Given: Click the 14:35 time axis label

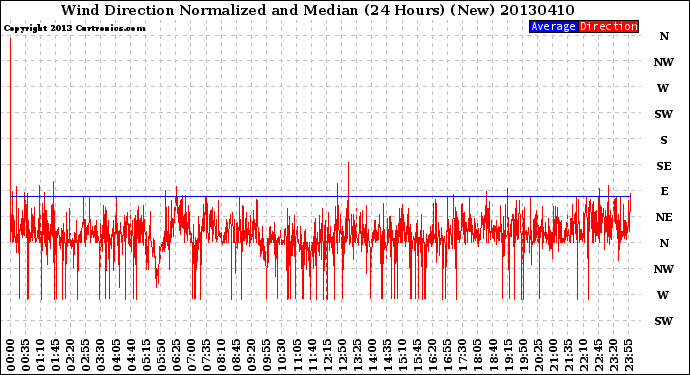Looking at the screenshot, I should 387,355.
